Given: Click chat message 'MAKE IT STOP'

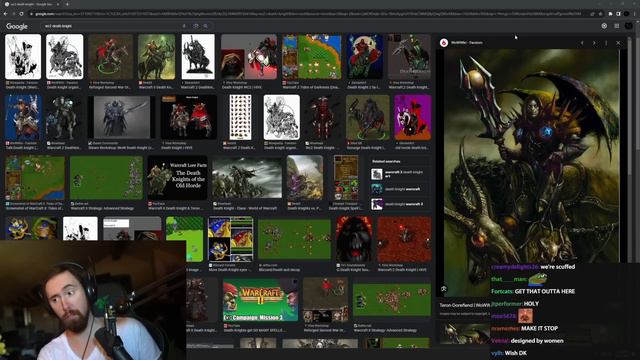Looking at the screenshot, I should (540, 328).
